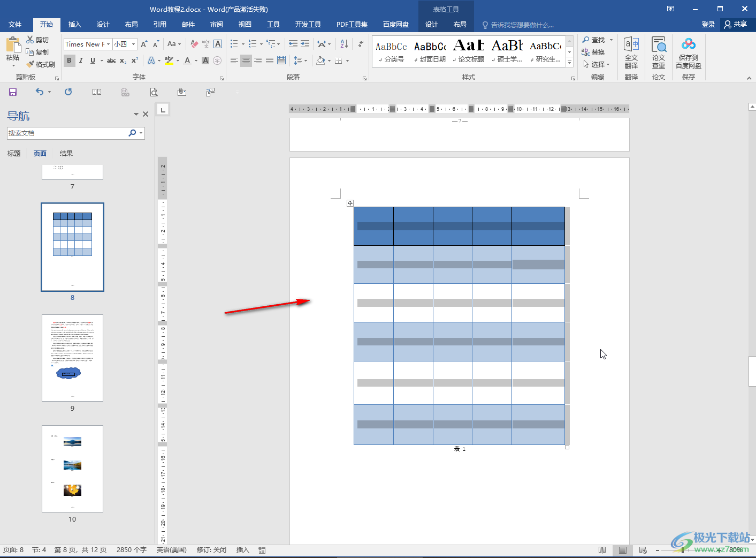Open the full-text translation (全文翻译) tool

point(631,52)
